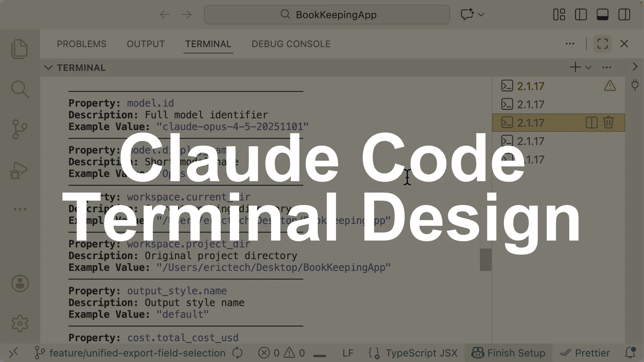This screenshot has height=362, width=644.
Task: Toggle the primary side bar
Action: tap(581, 14)
